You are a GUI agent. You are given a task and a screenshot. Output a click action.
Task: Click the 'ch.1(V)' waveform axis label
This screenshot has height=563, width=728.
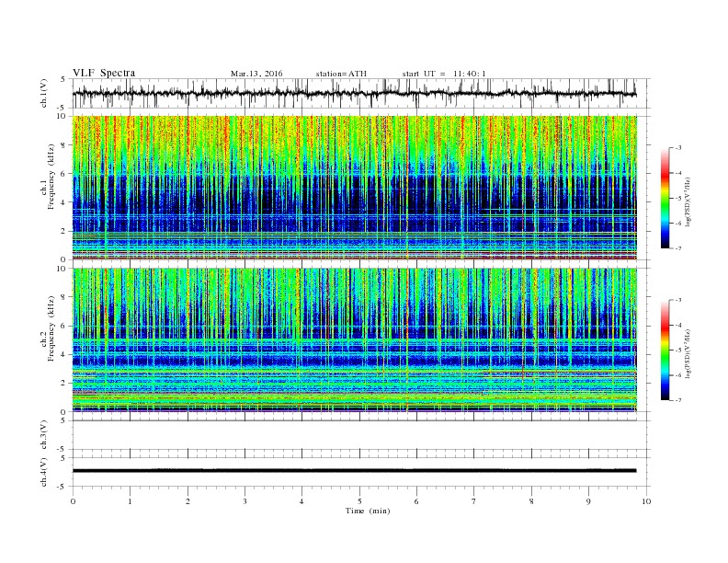(x=44, y=93)
